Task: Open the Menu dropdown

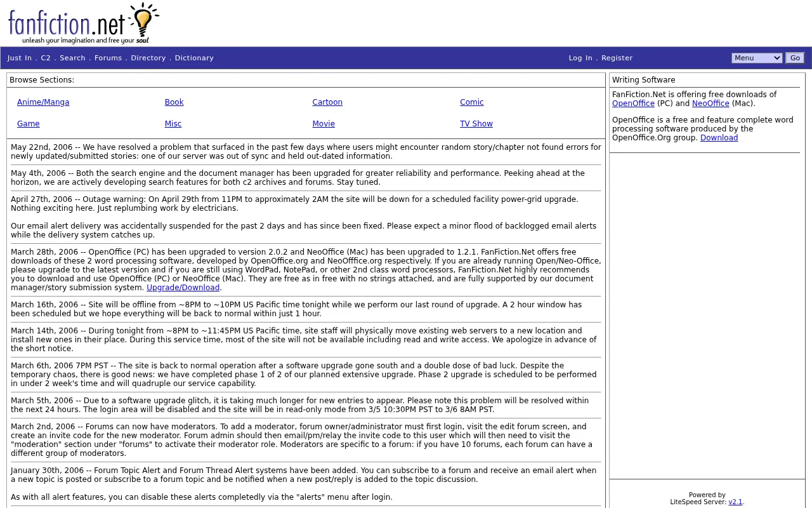Action: pos(757,58)
